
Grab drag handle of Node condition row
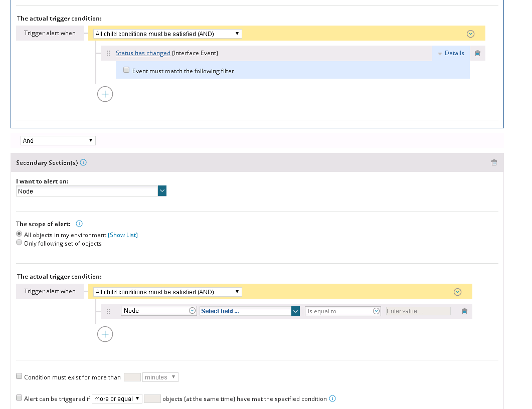click(108, 311)
